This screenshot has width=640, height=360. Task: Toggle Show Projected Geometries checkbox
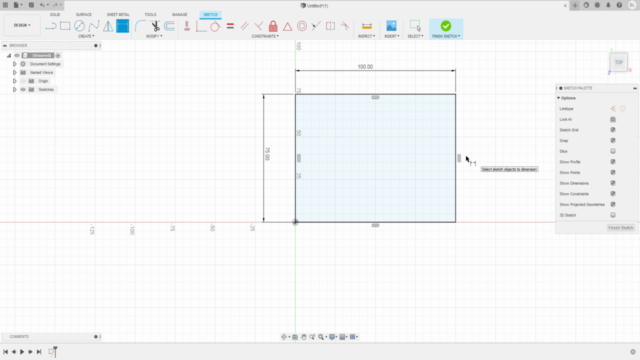613,204
